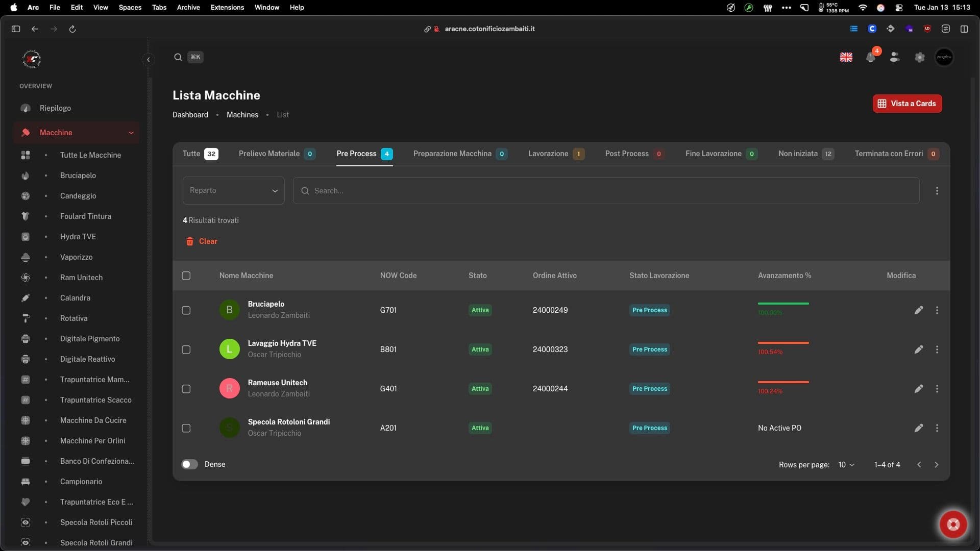This screenshot has width=980, height=551.
Task: Go to the Dashboard breadcrumb link
Action: [x=190, y=115]
